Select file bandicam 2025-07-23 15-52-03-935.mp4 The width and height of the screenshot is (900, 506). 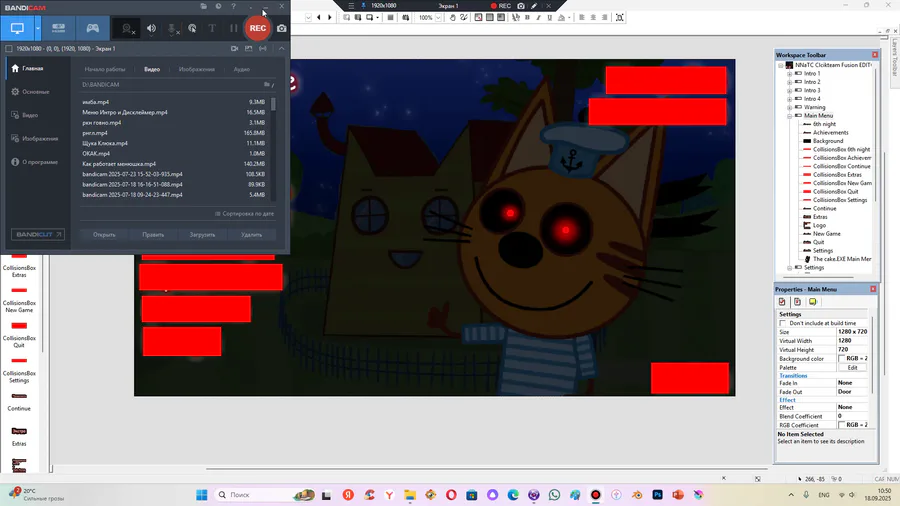click(174, 174)
